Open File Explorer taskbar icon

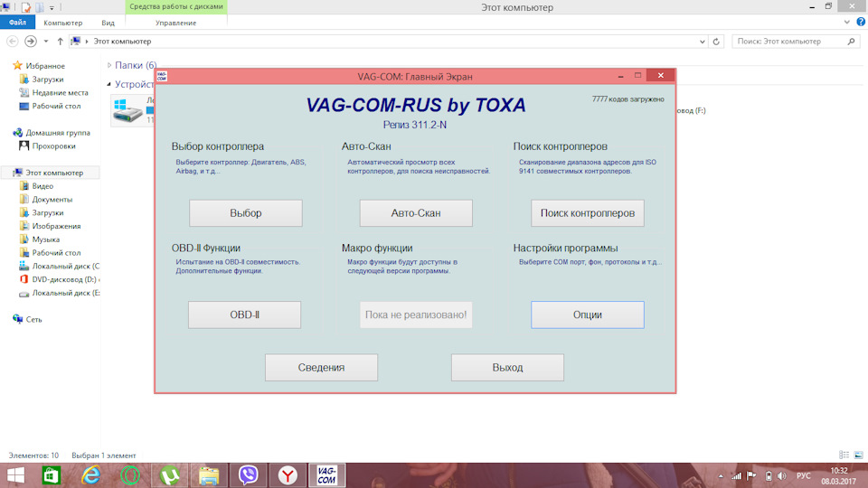click(209, 475)
